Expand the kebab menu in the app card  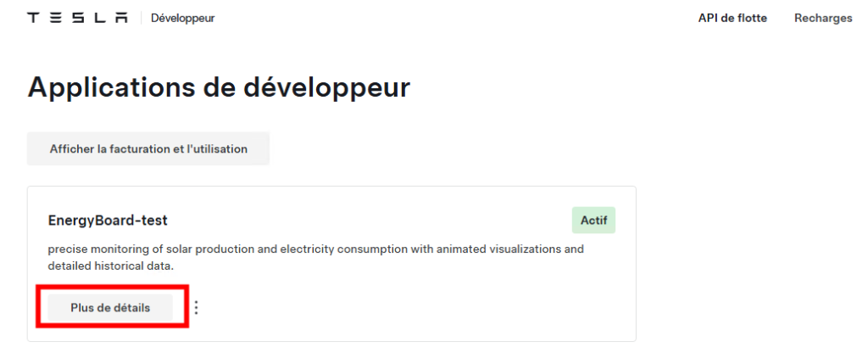point(196,308)
